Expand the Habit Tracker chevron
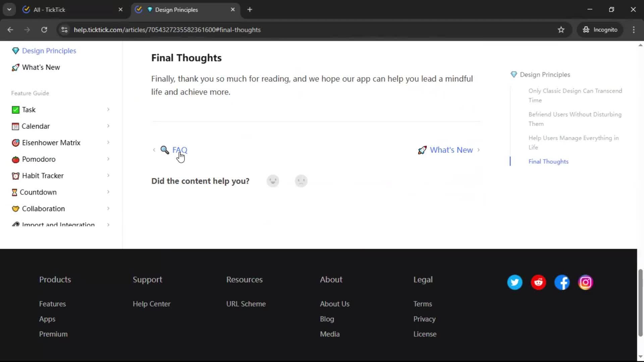This screenshot has height=362, width=644. pos(108,175)
